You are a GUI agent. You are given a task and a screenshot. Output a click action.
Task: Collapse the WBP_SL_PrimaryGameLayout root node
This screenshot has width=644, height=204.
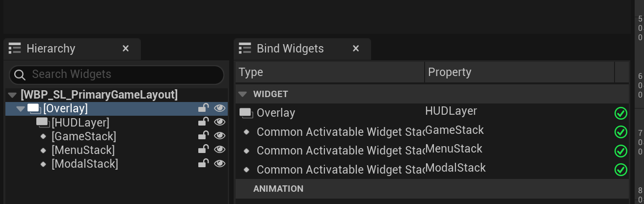(x=12, y=95)
